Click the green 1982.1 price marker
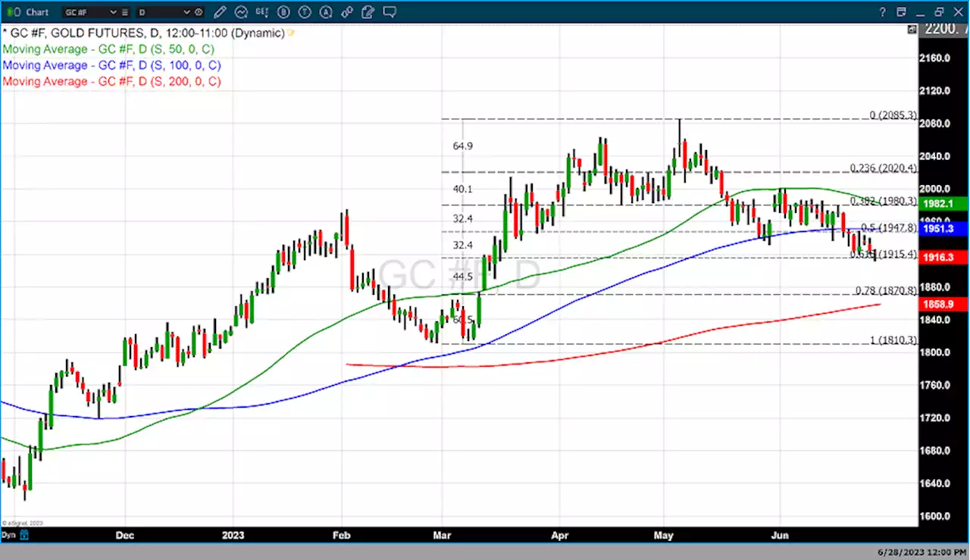The height and width of the screenshot is (560, 970). point(943,203)
